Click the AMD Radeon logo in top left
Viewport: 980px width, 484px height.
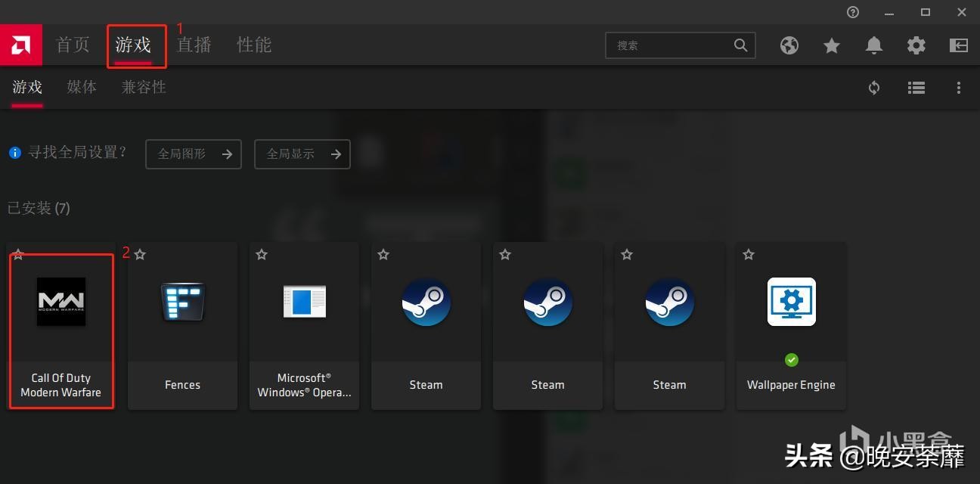(21, 45)
